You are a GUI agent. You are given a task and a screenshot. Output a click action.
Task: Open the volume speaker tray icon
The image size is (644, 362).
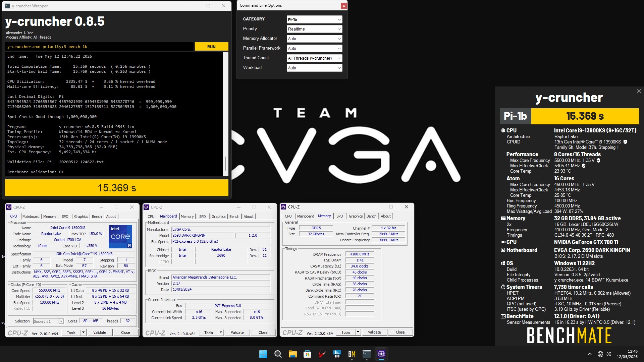[608, 354]
